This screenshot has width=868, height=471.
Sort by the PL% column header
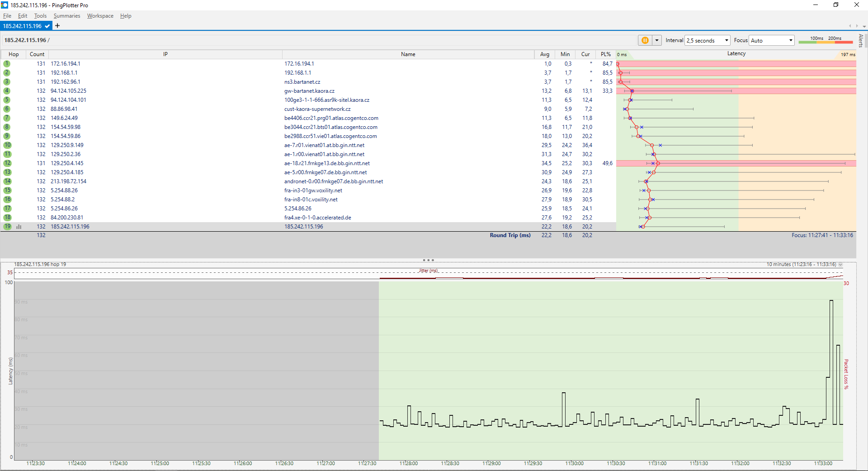[x=605, y=54]
